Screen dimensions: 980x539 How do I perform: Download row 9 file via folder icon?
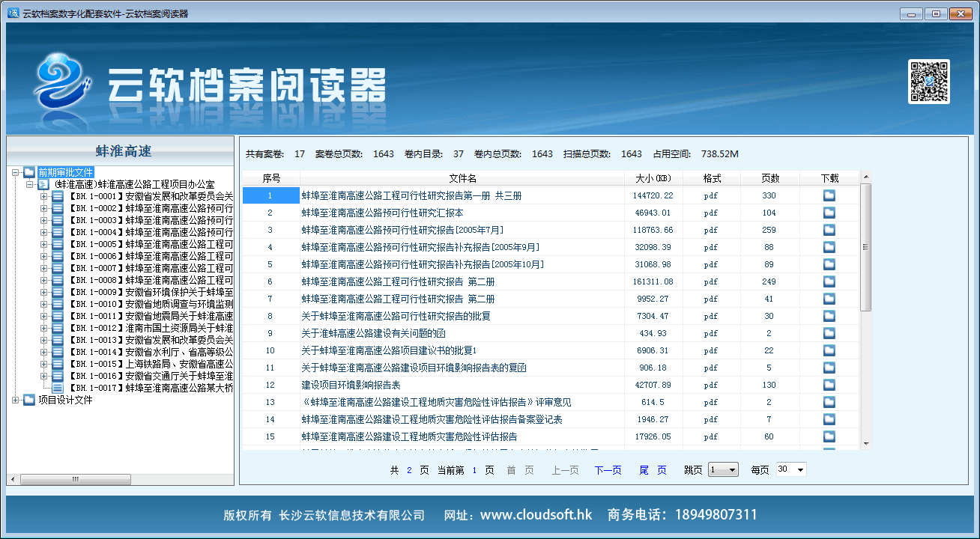point(829,333)
